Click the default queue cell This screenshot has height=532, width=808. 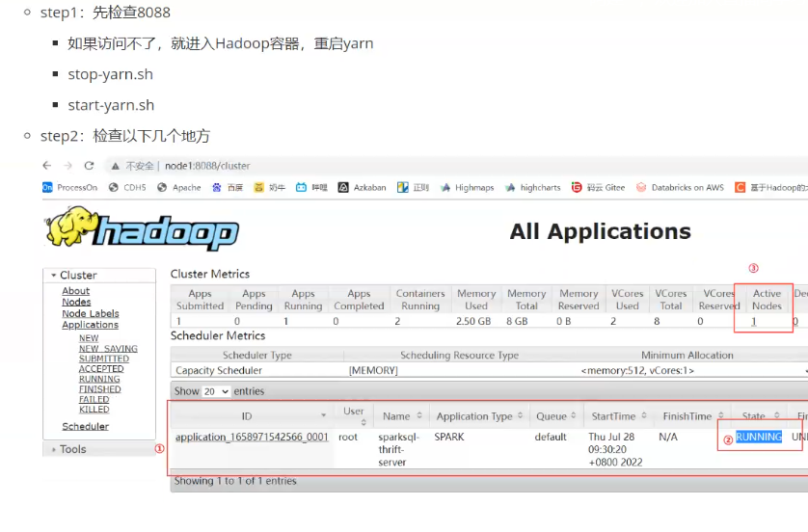point(551,437)
